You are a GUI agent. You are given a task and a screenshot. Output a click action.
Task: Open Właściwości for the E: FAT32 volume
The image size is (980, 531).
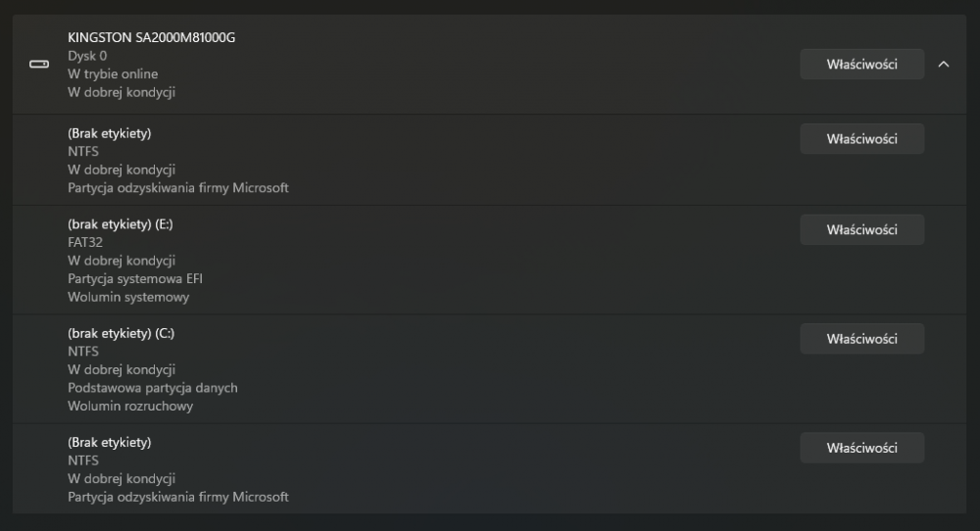coord(861,229)
